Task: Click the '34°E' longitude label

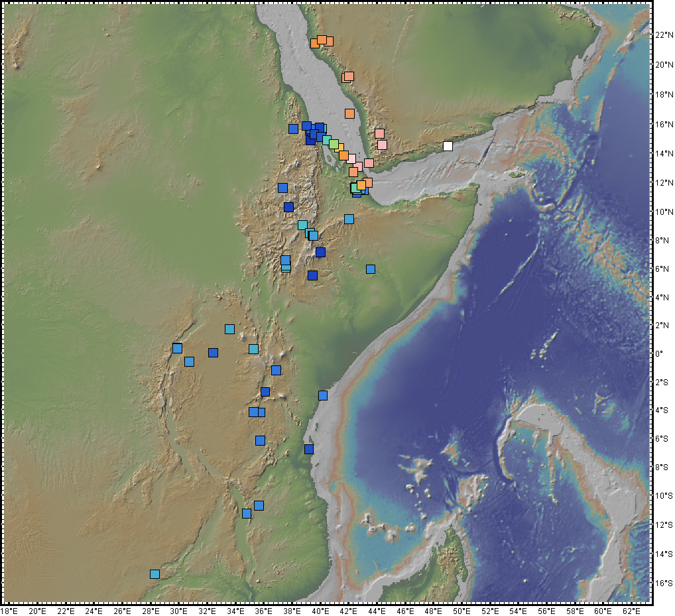Action: pos(235,611)
